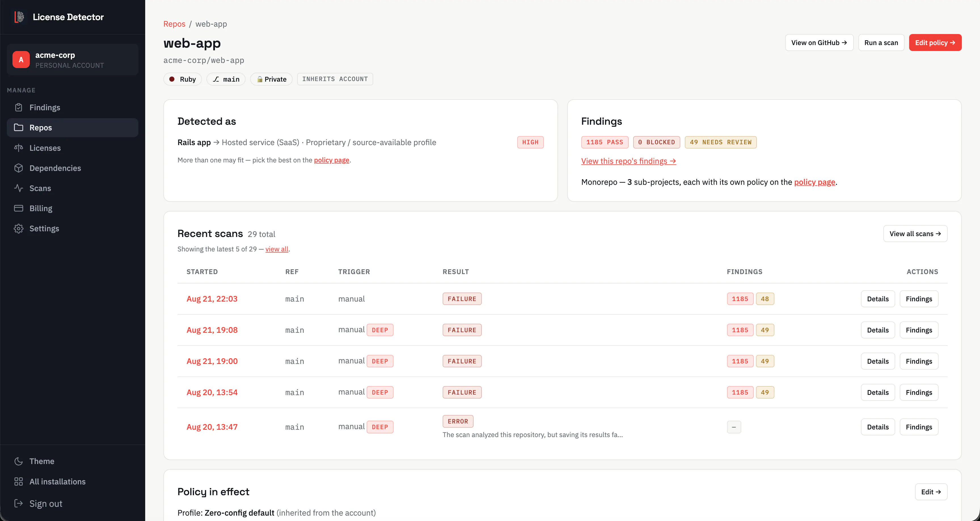
Task: Click Run a scan button
Action: point(881,42)
